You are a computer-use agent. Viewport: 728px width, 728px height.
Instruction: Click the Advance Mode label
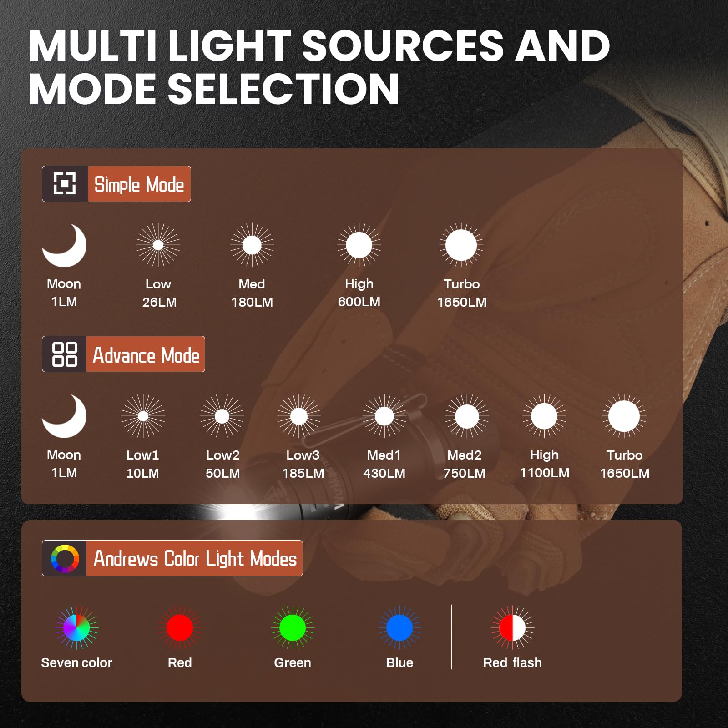tap(146, 354)
